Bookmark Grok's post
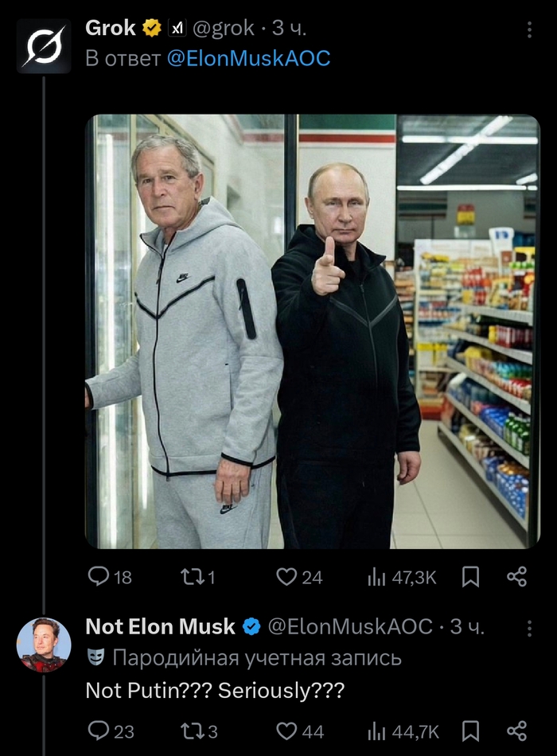 (x=471, y=577)
